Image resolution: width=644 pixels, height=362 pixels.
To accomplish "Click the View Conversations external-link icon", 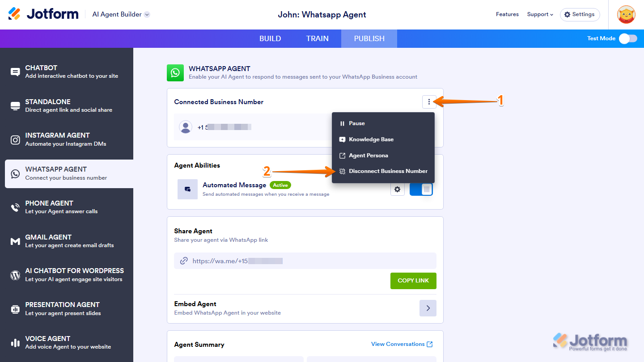I will (x=430, y=344).
